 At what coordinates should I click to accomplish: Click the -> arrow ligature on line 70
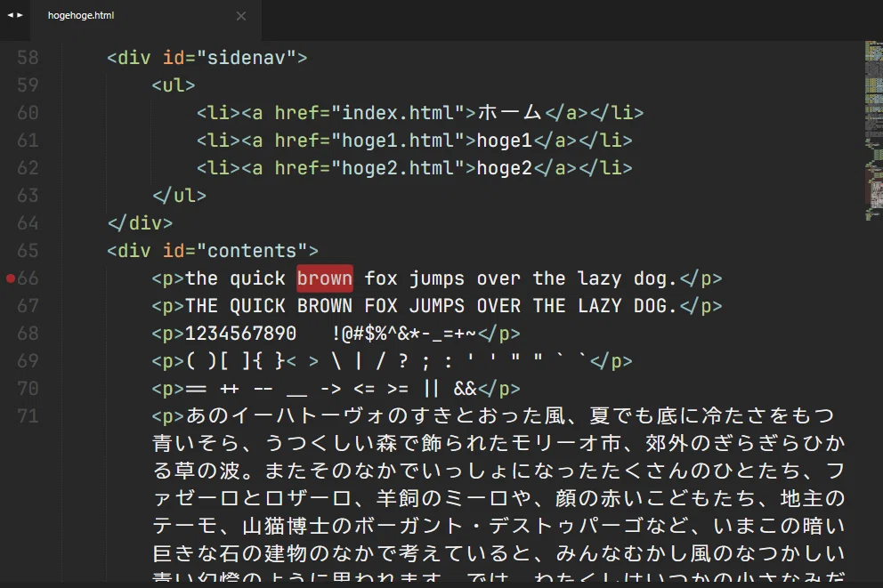(x=331, y=388)
